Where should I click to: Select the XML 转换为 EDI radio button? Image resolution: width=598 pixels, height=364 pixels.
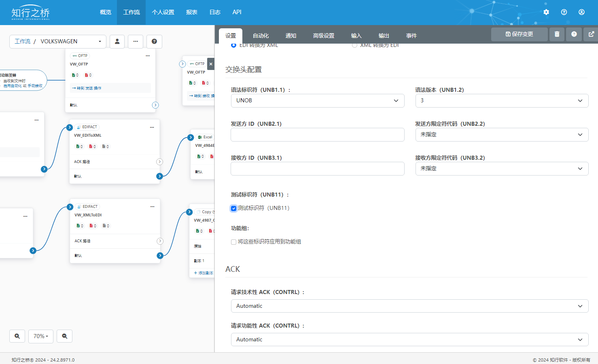click(354, 45)
